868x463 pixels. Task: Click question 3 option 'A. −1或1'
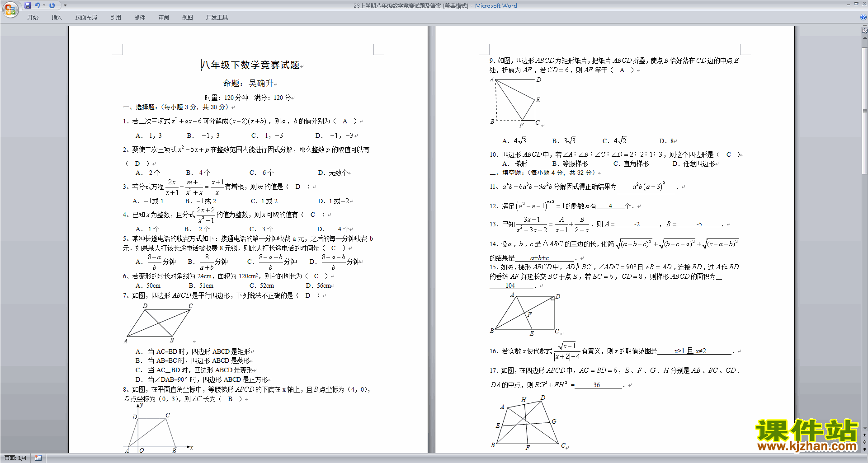(x=148, y=201)
